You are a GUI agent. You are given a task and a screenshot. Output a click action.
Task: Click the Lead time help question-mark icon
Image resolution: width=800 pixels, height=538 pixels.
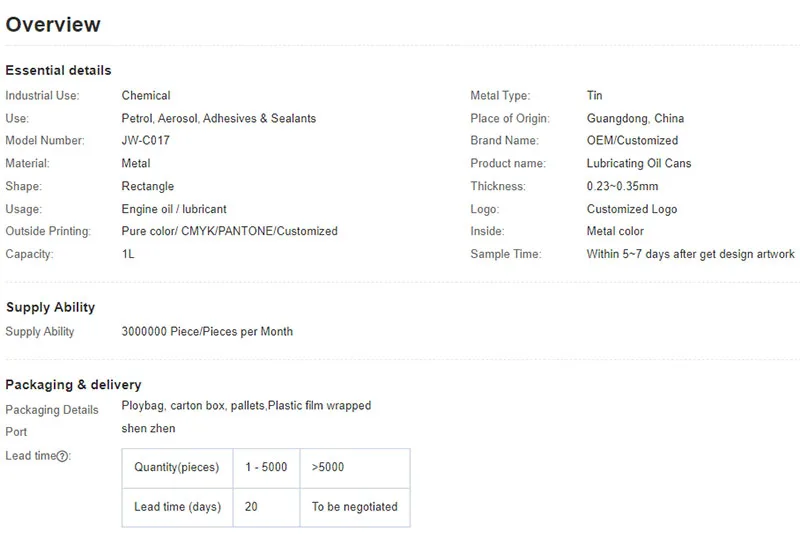pos(62,456)
